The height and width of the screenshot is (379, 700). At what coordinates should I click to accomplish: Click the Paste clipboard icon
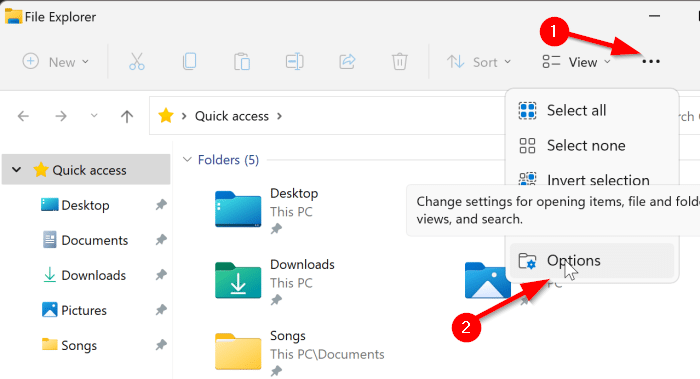tap(242, 62)
